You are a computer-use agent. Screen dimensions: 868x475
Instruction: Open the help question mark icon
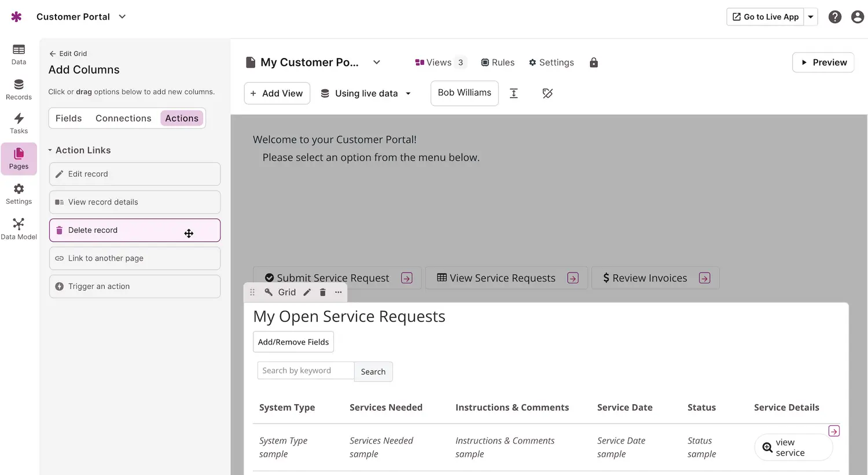(x=834, y=17)
